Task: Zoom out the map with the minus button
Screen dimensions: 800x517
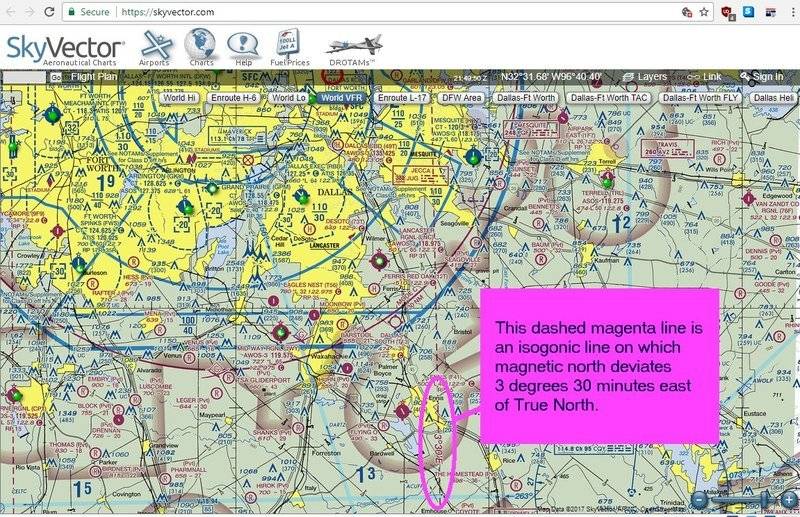Action: point(699,500)
